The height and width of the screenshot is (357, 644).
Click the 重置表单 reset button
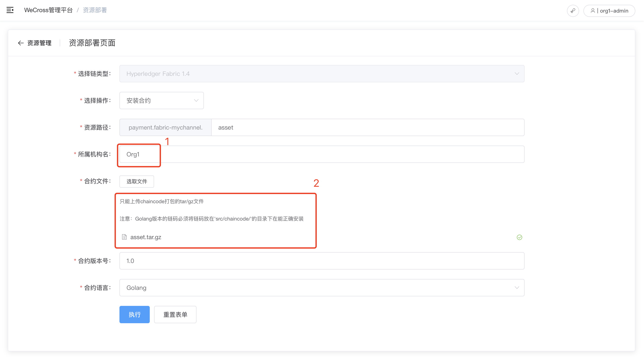(175, 315)
